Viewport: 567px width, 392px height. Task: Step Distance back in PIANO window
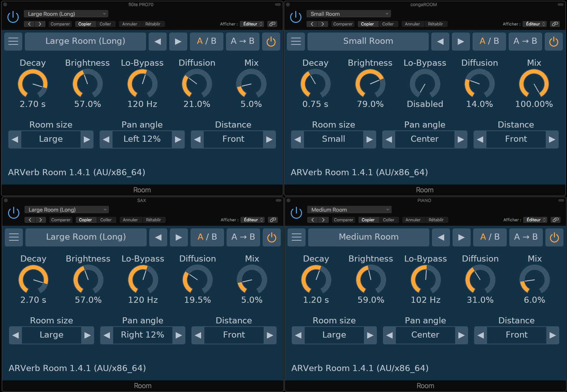tap(481, 335)
